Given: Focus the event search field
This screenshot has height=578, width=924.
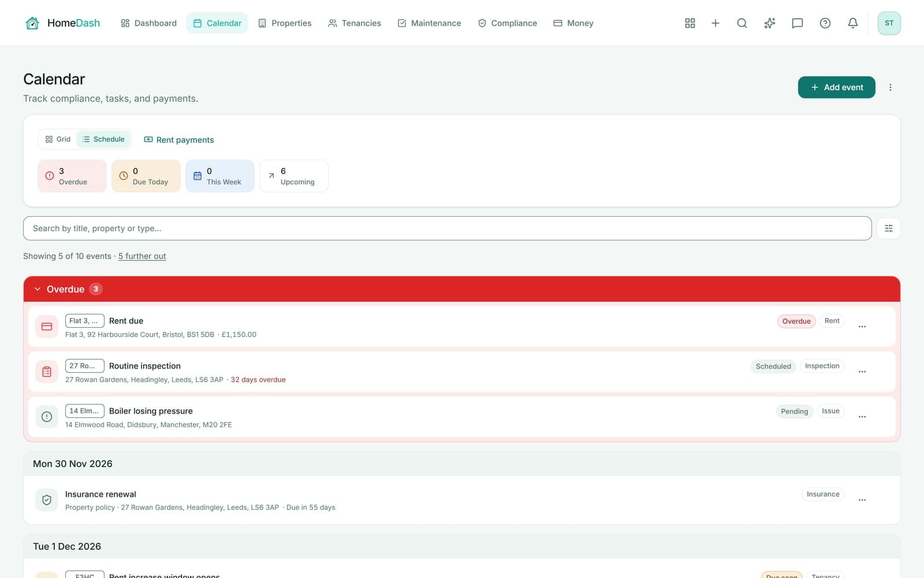Looking at the screenshot, I should pos(447,228).
